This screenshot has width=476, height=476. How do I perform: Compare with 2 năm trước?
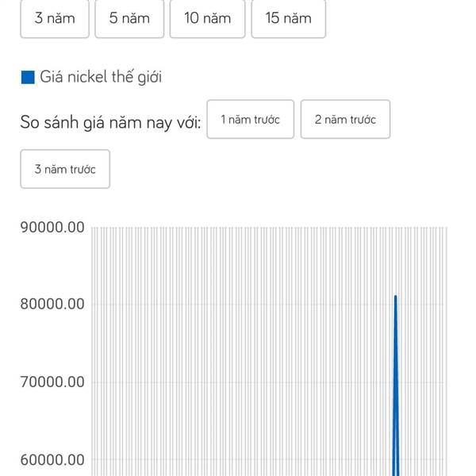coord(345,119)
